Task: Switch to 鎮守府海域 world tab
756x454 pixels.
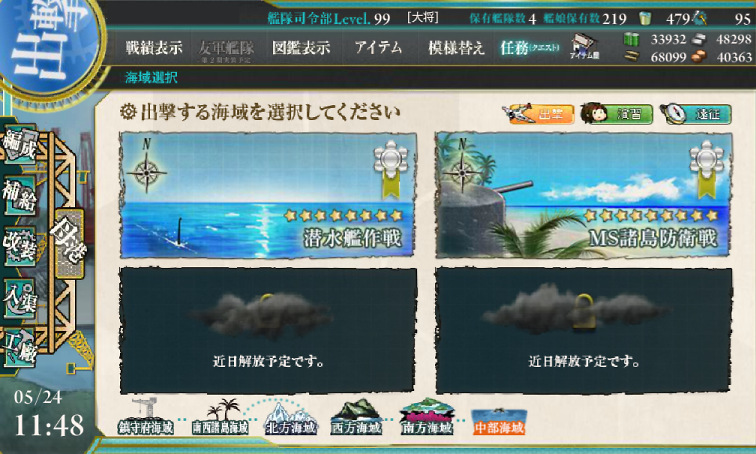Action: [x=146, y=416]
